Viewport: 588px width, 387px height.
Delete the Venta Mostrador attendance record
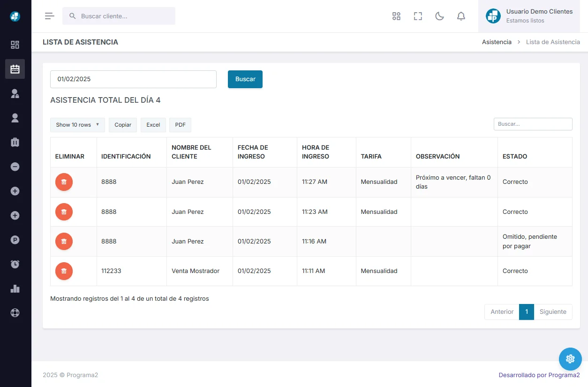coord(64,271)
